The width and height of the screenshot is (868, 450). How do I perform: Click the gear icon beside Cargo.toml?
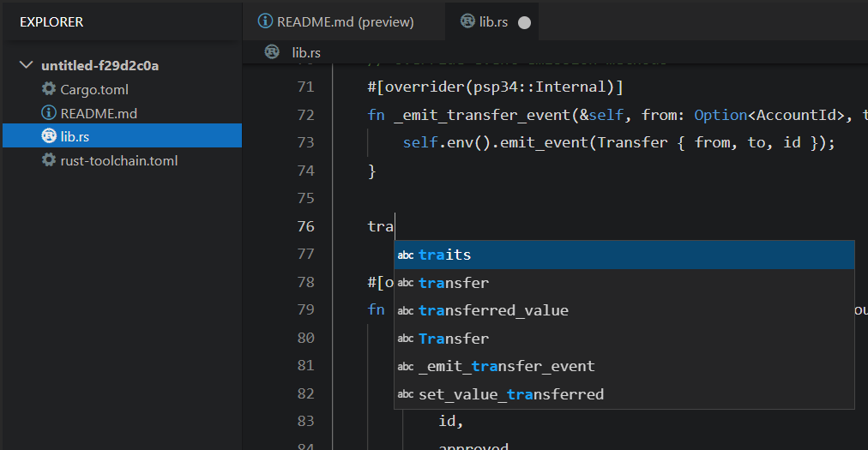pos(49,89)
